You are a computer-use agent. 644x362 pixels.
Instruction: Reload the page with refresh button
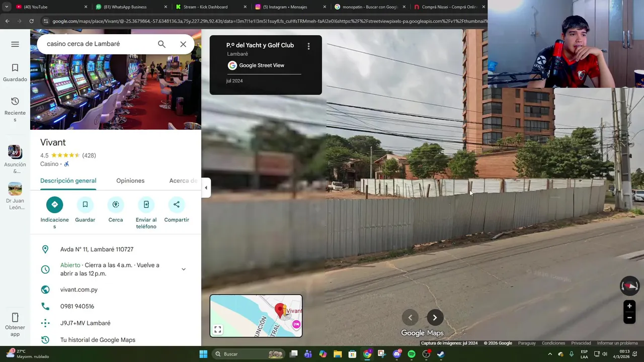[x=31, y=21]
